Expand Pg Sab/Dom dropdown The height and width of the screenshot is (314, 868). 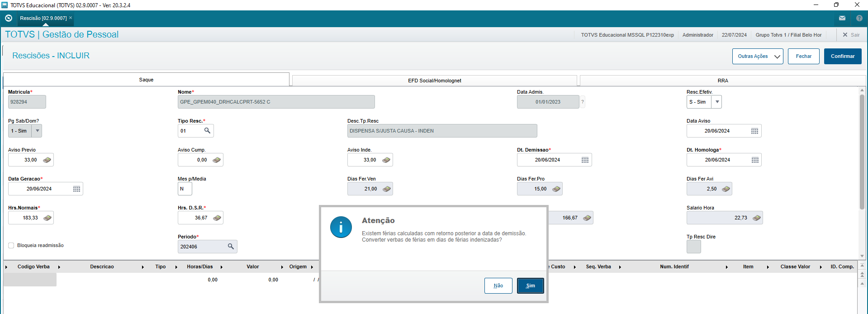coord(38,131)
